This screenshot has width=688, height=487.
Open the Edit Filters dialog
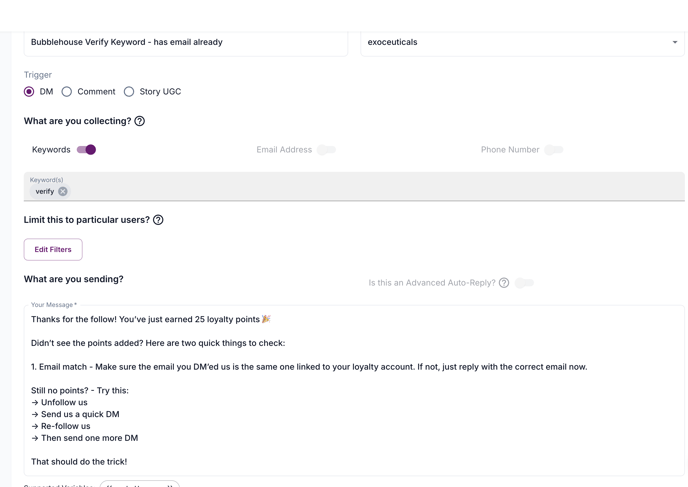(x=53, y=250)
